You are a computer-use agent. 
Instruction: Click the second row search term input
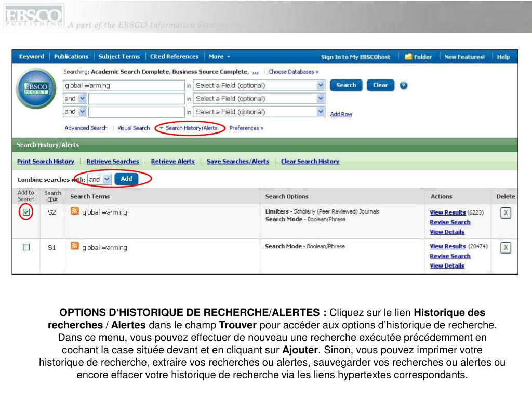click(x=137, y=99)
